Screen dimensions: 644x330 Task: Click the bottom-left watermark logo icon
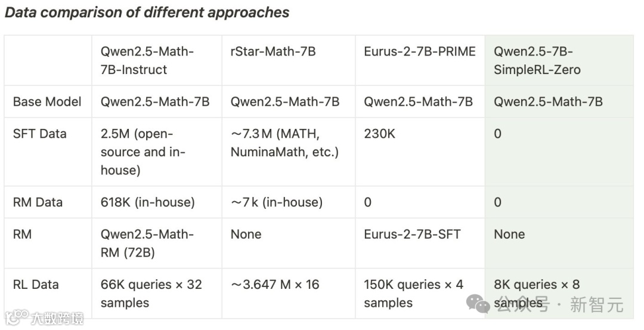(x=17, y=317)
